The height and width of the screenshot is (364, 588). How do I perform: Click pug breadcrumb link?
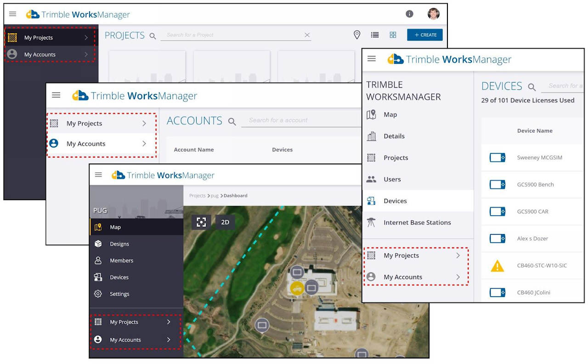215,196
